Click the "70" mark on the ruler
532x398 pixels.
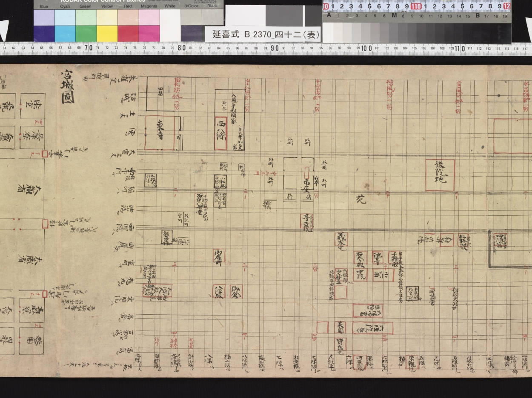89,48
